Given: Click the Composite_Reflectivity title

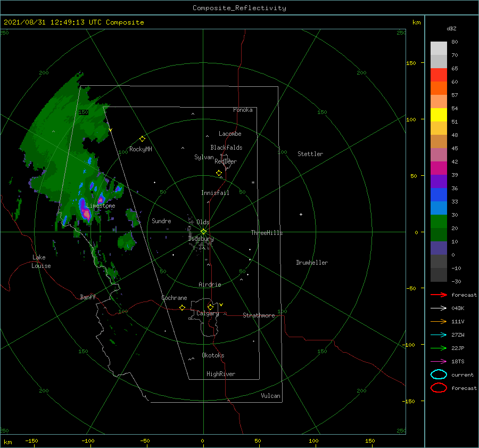Looking at the screenshot, I should [240, 8].
